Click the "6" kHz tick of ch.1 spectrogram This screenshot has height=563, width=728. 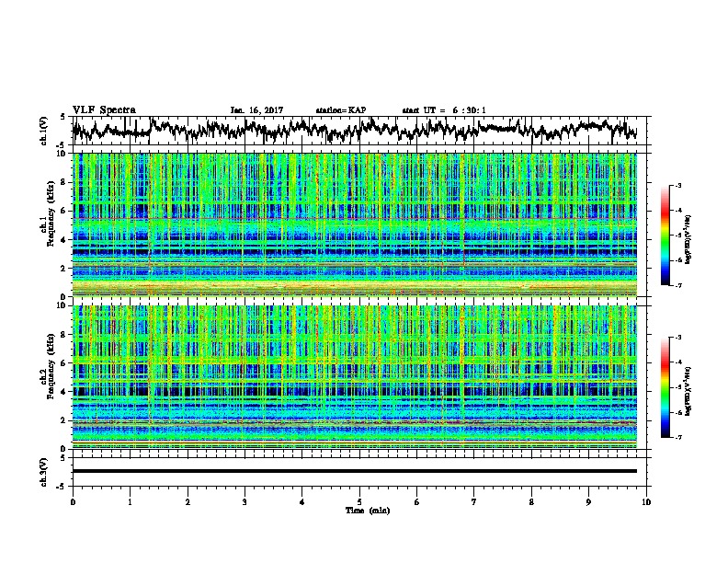coord(65,211)
